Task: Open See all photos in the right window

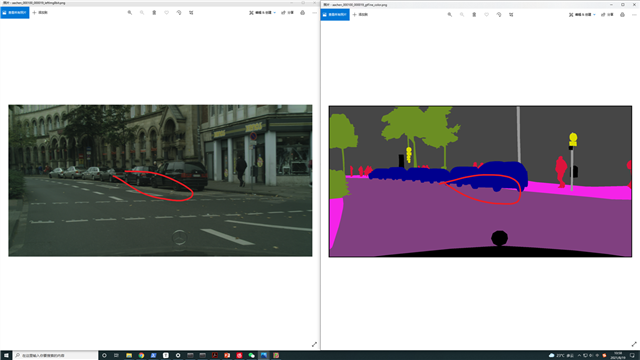Action: pyautogui.click(x=335, y=15)
